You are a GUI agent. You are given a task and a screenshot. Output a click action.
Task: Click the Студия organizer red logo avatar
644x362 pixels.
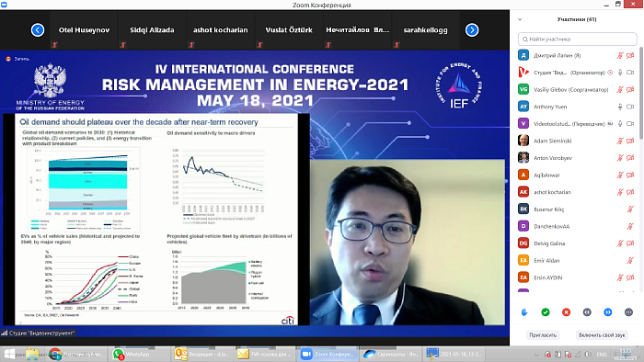[523, 73]
